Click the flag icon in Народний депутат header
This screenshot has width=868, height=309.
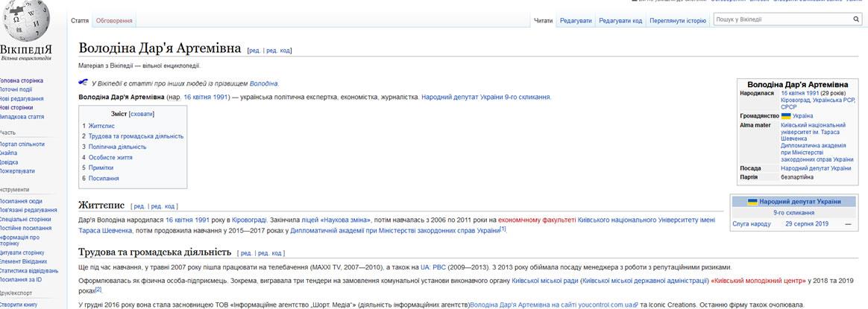[x=752, y=202]
